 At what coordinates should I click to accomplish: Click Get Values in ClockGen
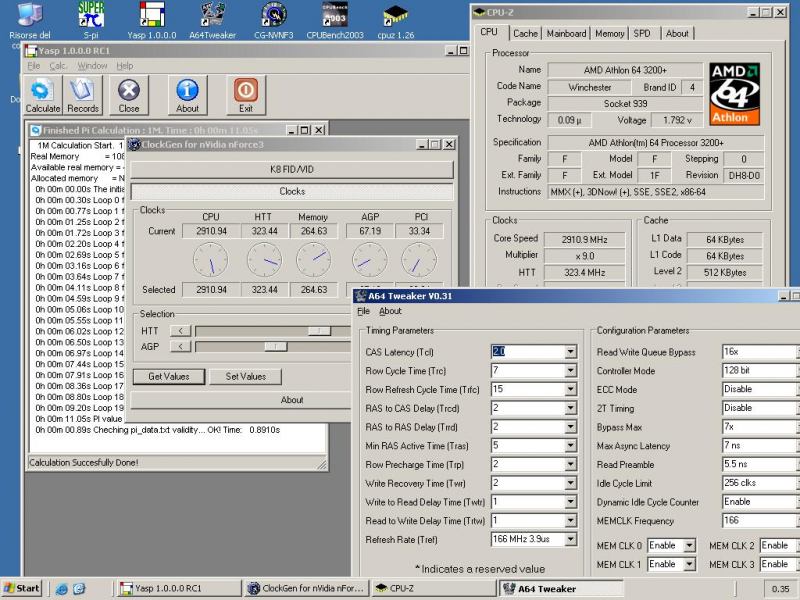pyautogui.click(x=169, y=377)
